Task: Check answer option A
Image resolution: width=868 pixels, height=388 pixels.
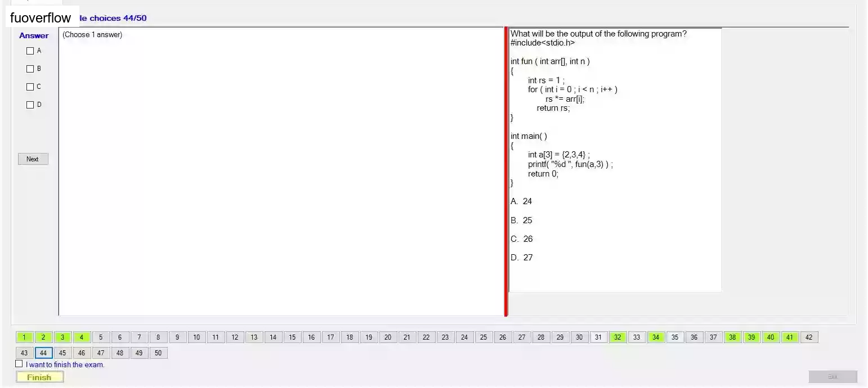Action: (x=30, y=51)
